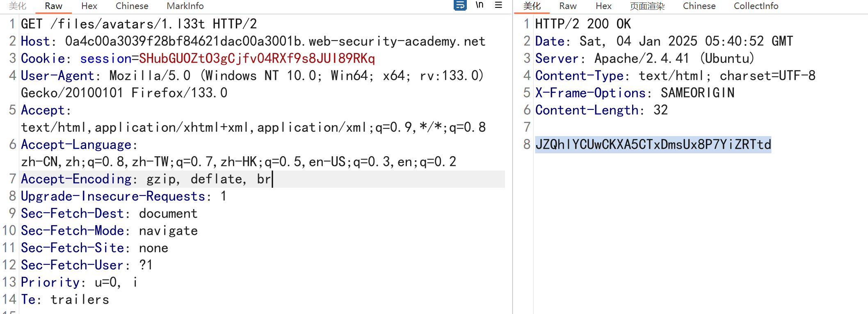This screenshot has height=314, width=868.
Task: Toggle the word wrap icon in request editor
Action: pos(460,5)
